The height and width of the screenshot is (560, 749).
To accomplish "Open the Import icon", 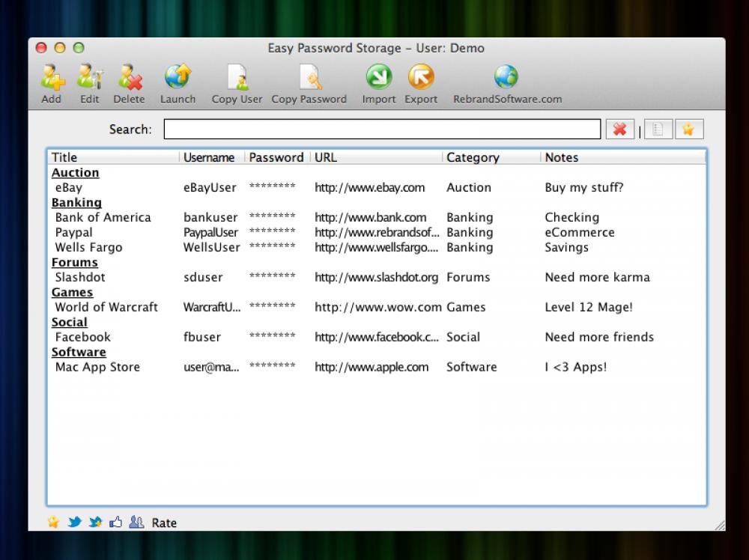I will 378,77.
